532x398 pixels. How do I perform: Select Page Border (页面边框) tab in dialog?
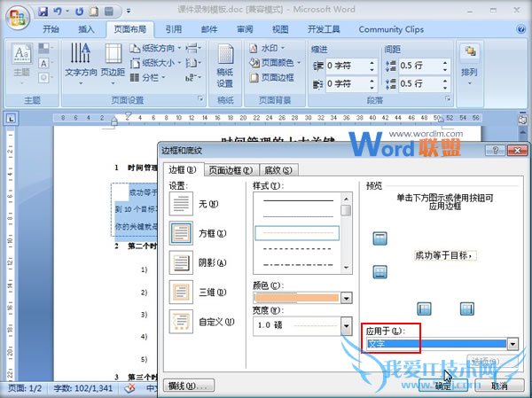[231, 170]
